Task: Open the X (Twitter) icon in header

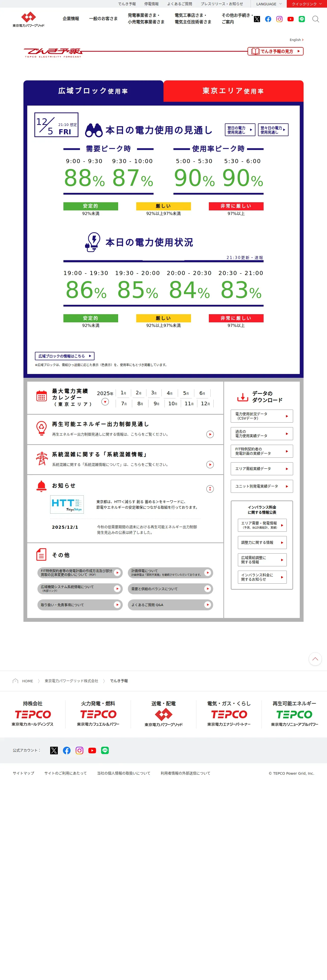Action: (257, 19)
